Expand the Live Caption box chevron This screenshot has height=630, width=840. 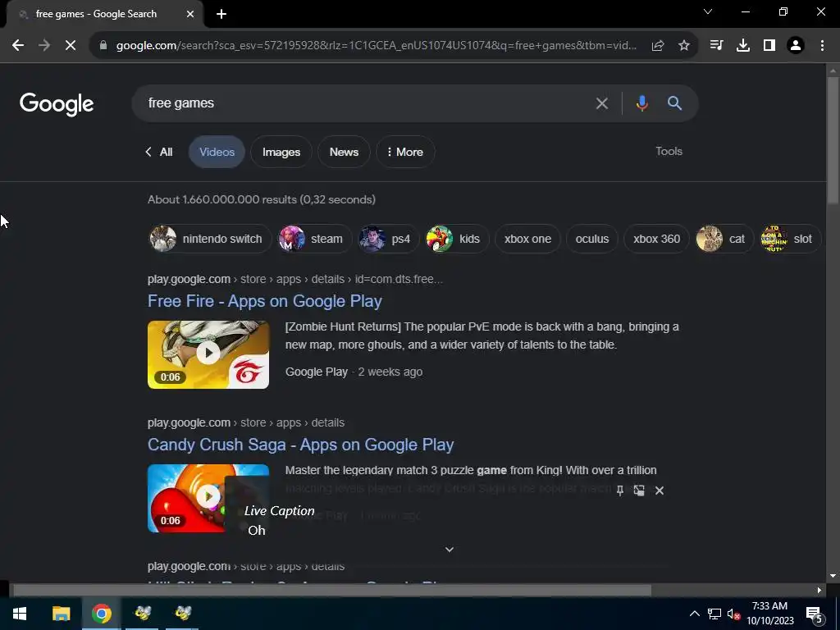tap(450, 550)
